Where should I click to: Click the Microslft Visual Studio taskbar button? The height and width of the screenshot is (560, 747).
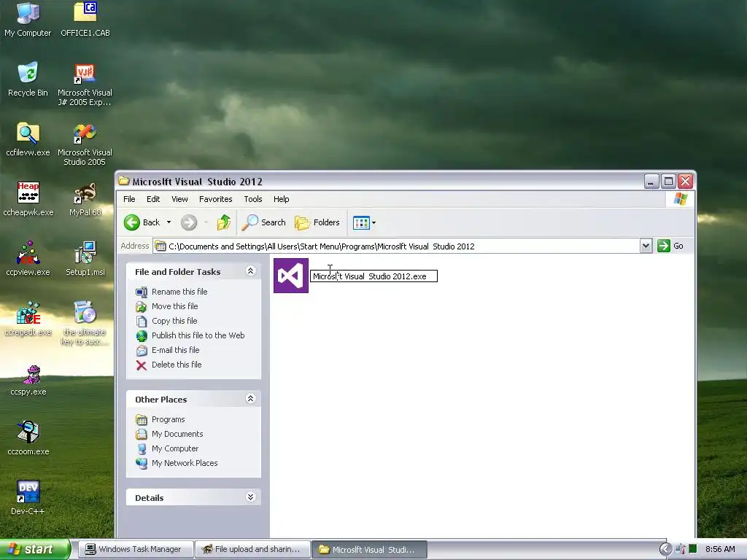[x=369, y=549]
